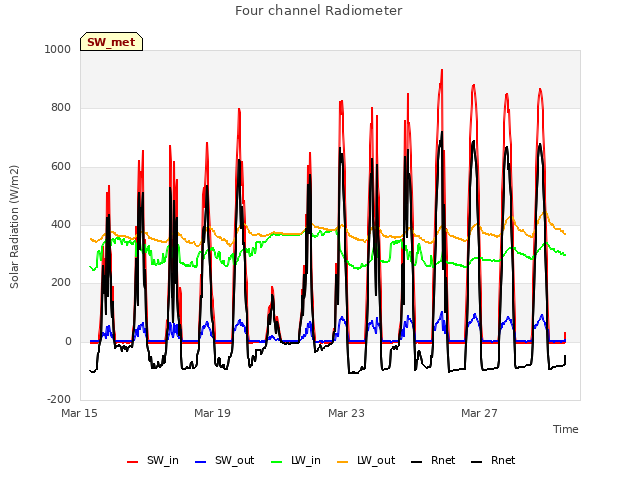
Task: Click the green LW_in legend swatch
Action: pyautogui.click(x=276, y=462)
